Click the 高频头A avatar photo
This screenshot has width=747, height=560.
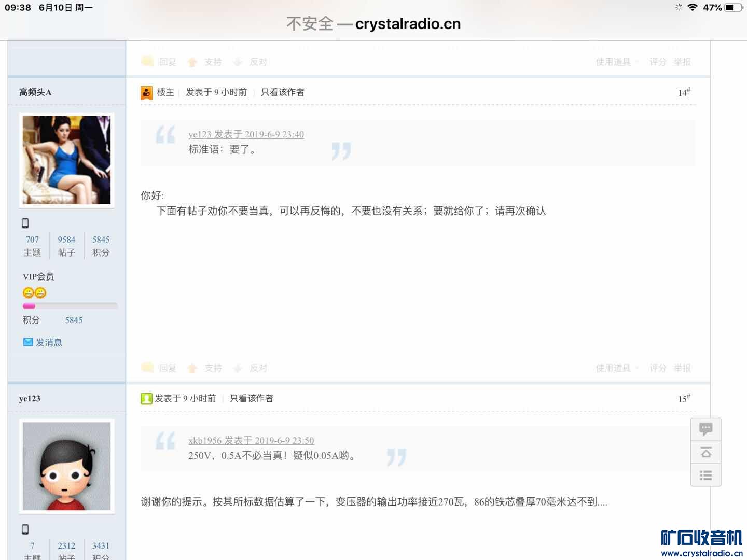(66, 160)
